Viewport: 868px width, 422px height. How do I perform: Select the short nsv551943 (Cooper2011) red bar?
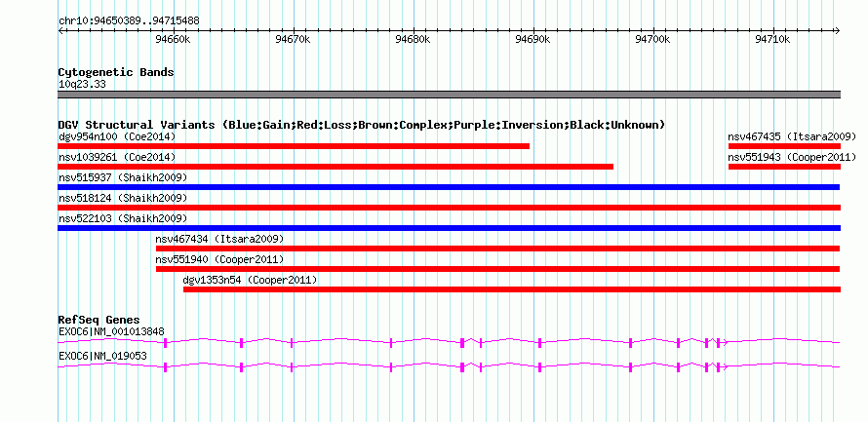[784, 167]
